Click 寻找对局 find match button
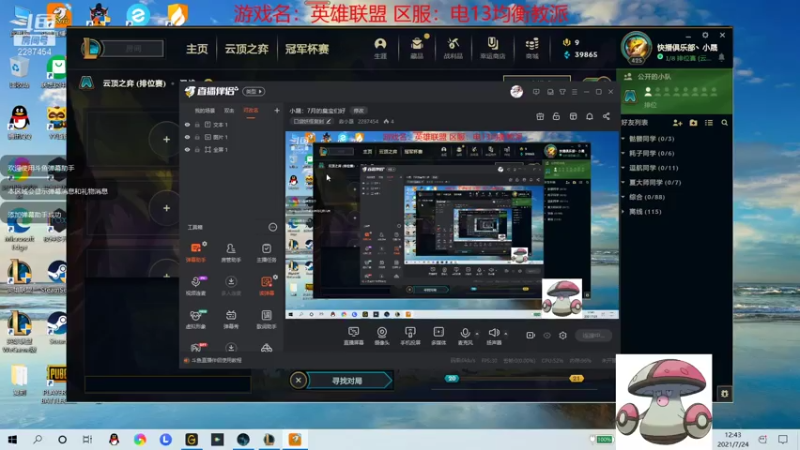Viewport: 800px width, 450px height. click(x=347, y=381)
